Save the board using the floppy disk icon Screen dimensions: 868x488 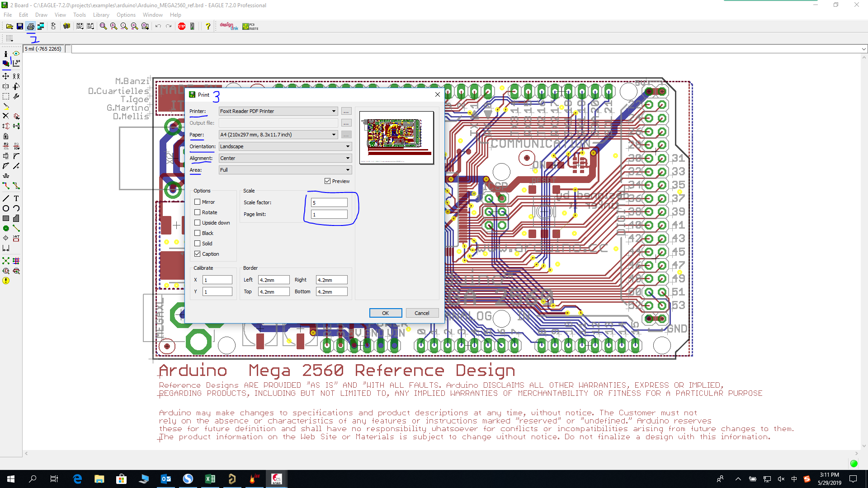(x=20, y=26)
